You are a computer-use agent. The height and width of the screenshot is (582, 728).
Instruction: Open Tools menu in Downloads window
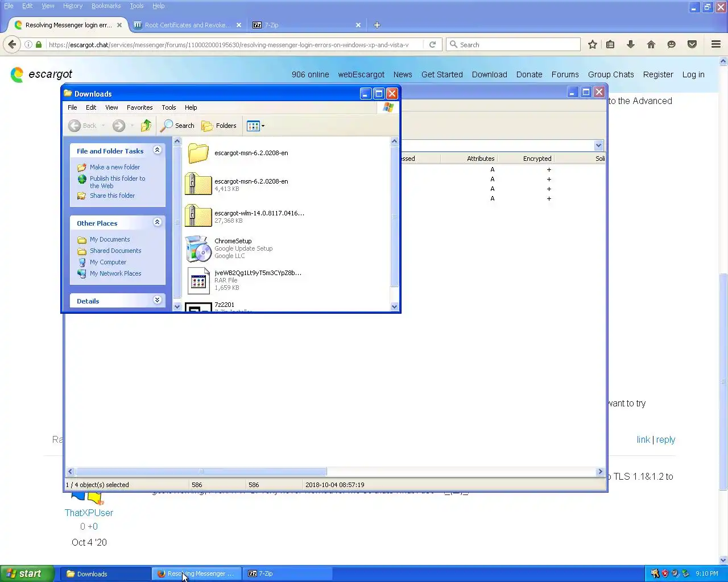point(169,107)
